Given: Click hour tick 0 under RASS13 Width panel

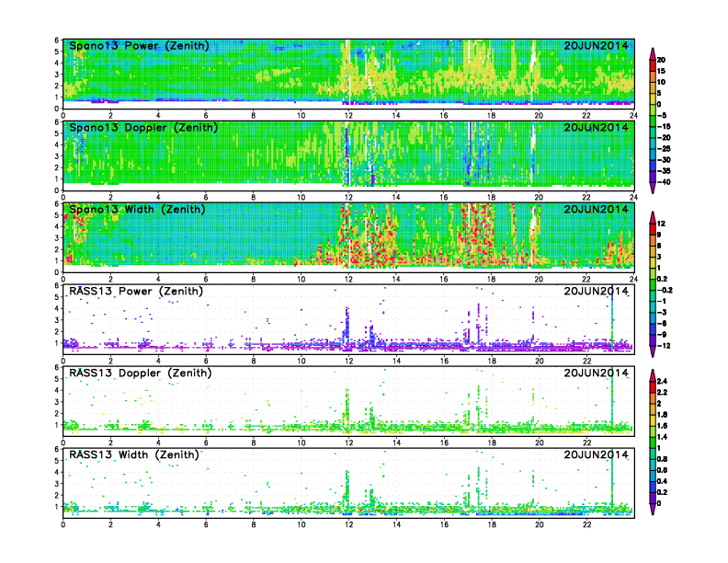Looking at the screenshot, I should tap(63, 524).
